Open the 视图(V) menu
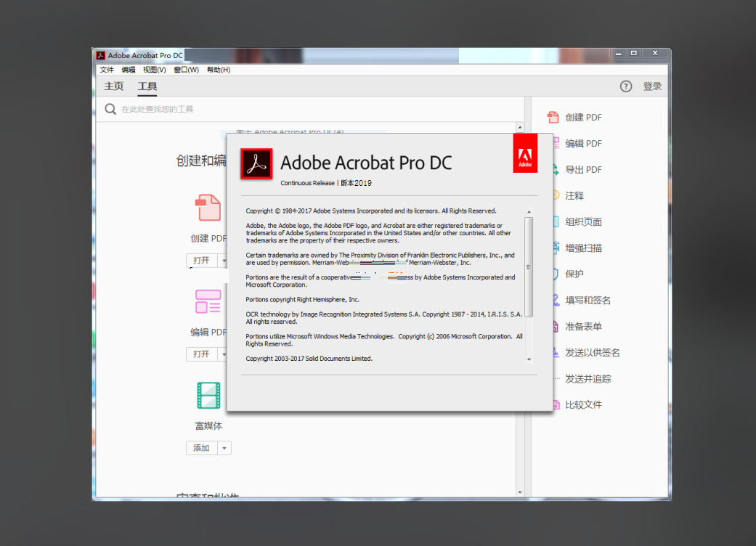 (x=154, y=70)
